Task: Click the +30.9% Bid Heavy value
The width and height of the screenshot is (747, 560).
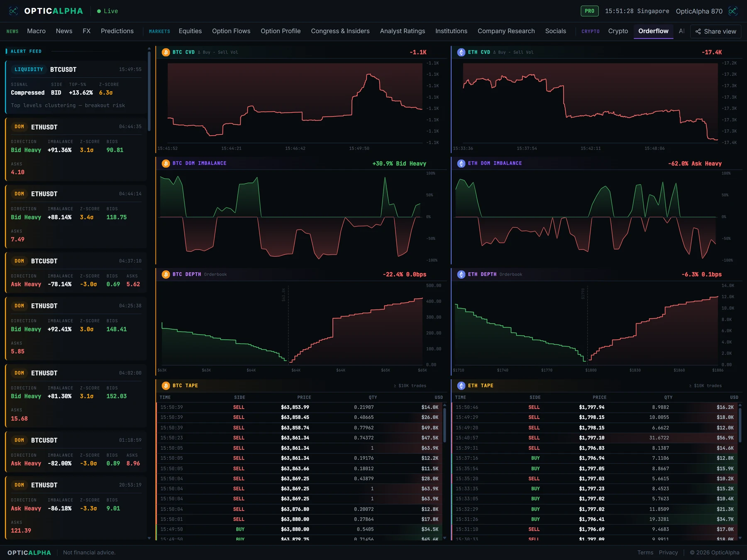Action: coord(399,163)
